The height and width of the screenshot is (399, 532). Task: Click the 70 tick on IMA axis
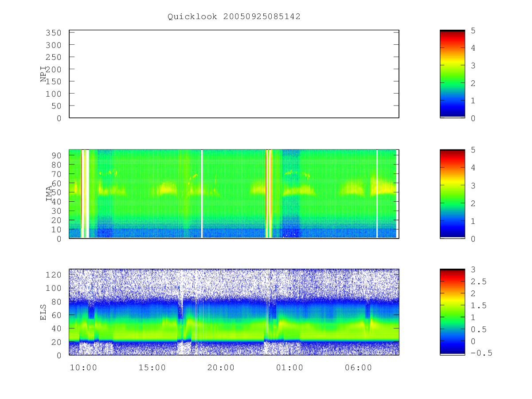pyautogui.click(x=56, y=174)
